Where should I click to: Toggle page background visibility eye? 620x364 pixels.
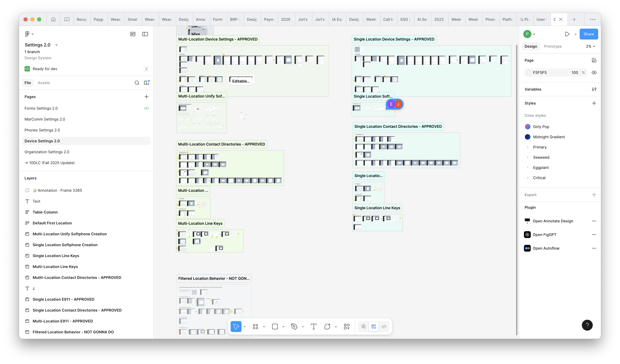[x=594, y=73]
